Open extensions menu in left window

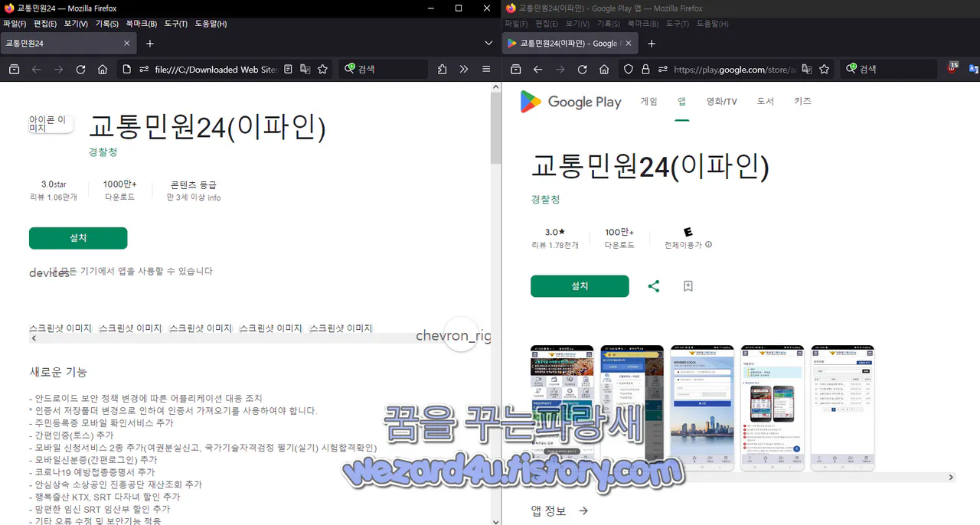point(443,69)
